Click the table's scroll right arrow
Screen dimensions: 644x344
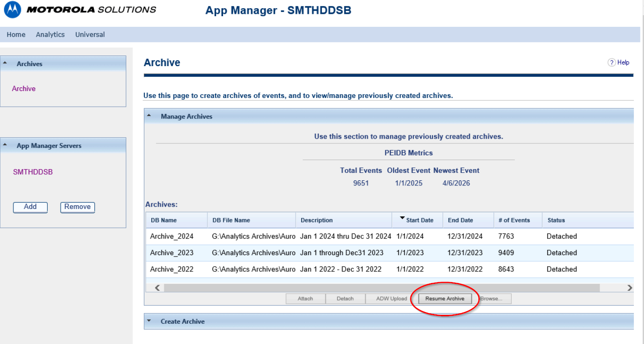[630, 288]
